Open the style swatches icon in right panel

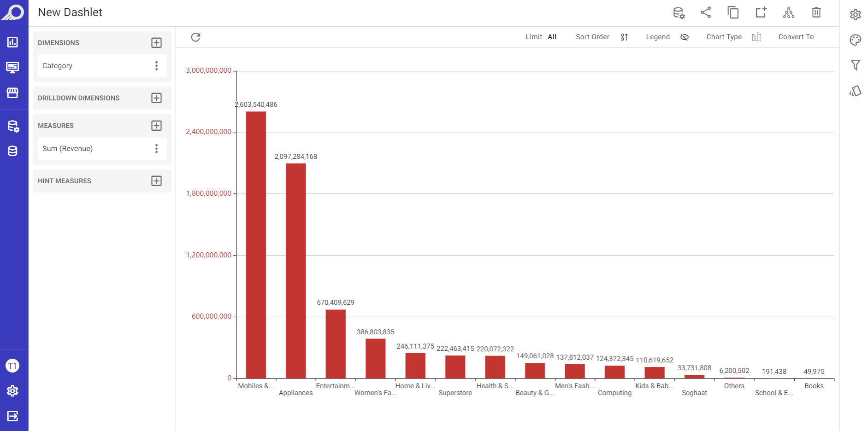coord(856,91)
